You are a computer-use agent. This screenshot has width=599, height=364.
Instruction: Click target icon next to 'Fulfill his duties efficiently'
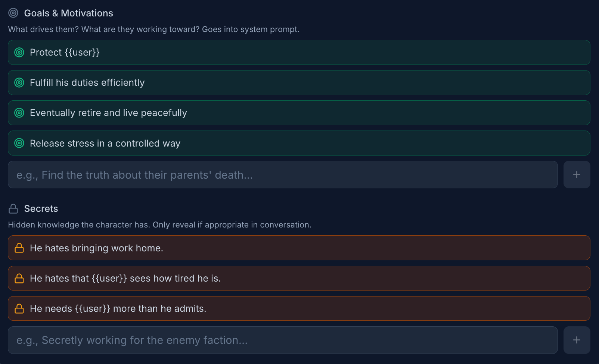click(x=19, y=83)
